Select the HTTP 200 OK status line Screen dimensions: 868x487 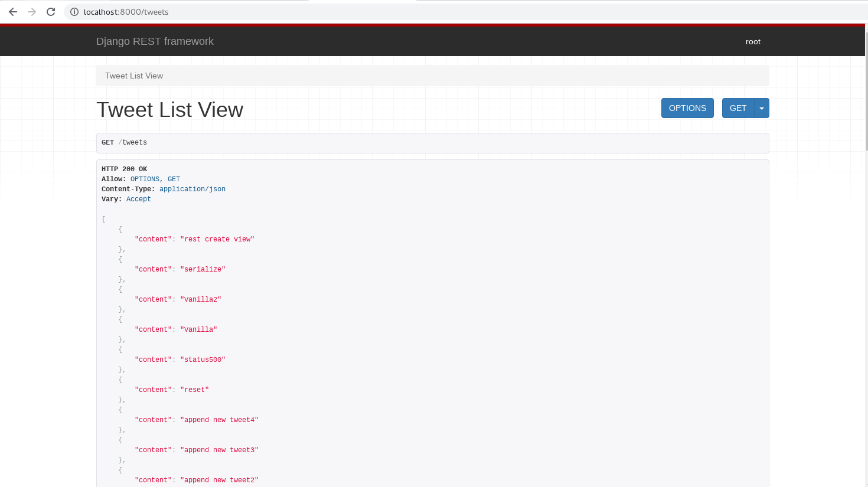[x=125, y=169]
